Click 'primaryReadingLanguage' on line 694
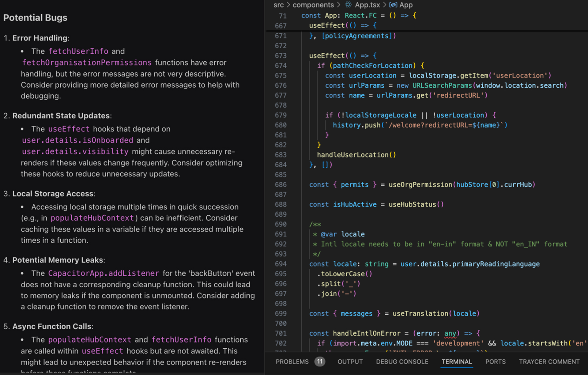The height and width of the screenshot is (375, 588). 496,264
